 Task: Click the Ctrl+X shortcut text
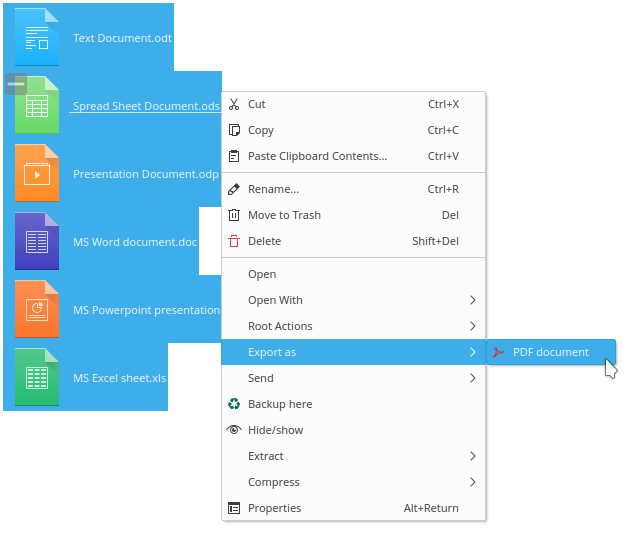(443, 104)
